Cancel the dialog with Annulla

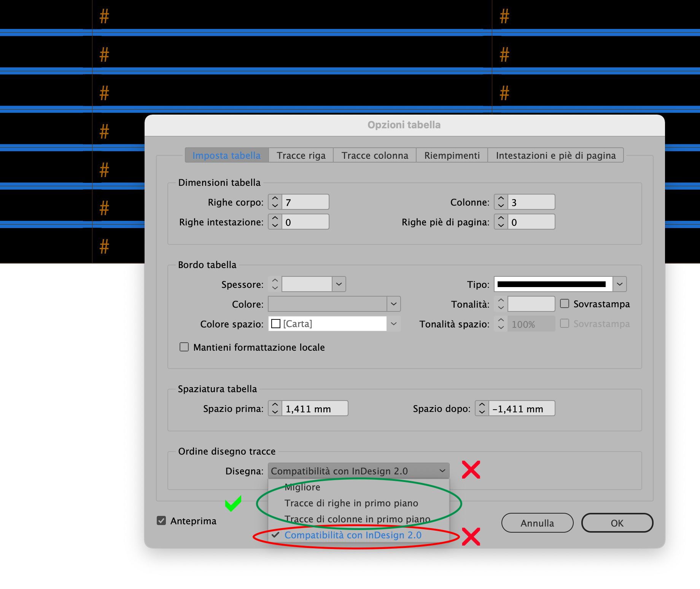coord(537,523)
